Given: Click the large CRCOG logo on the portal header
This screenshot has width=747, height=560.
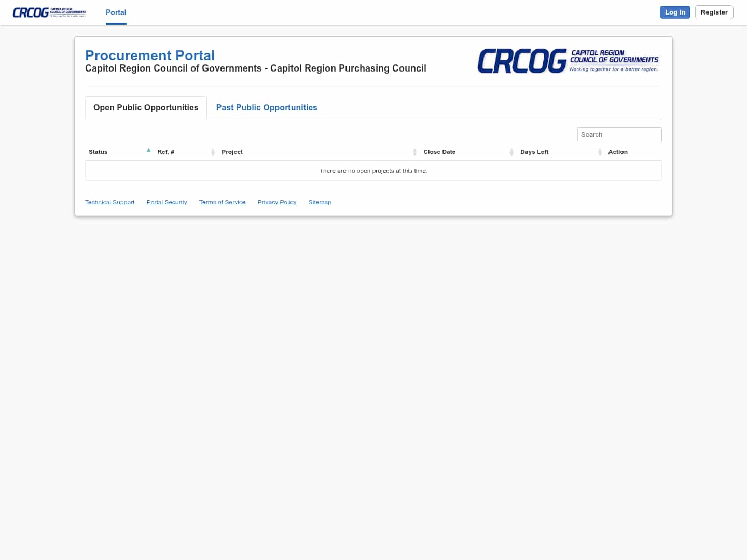Looking at the screenshot, I should tap(569, 61).
